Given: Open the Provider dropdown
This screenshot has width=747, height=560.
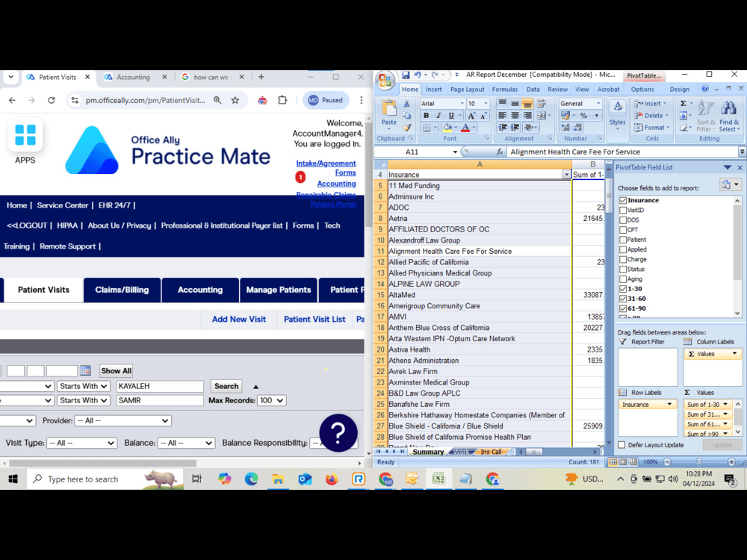Looking at the screenshot, I should pyautogui.click(x=123, y=420).
